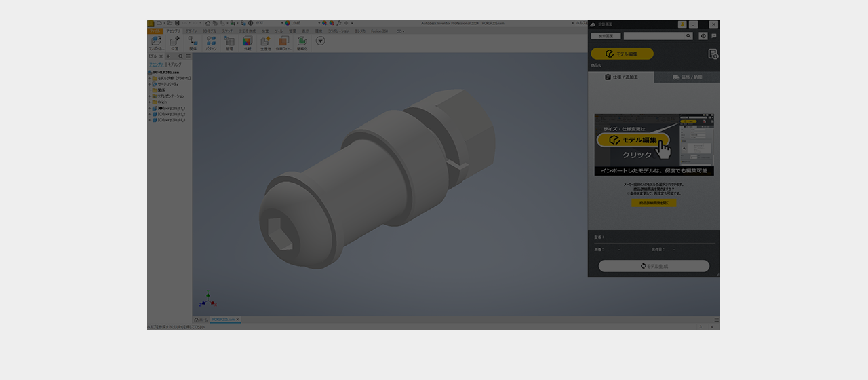Click the document info icon in side panel

click(713, 54)
